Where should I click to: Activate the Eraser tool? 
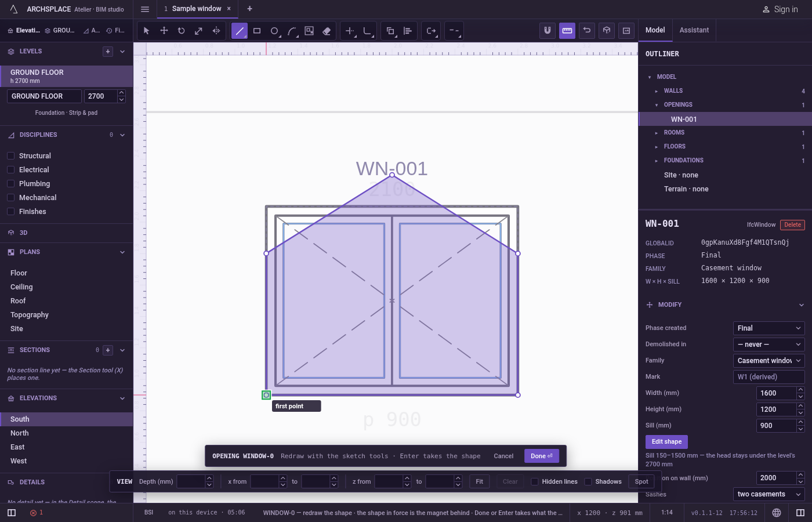click(327, 31)
